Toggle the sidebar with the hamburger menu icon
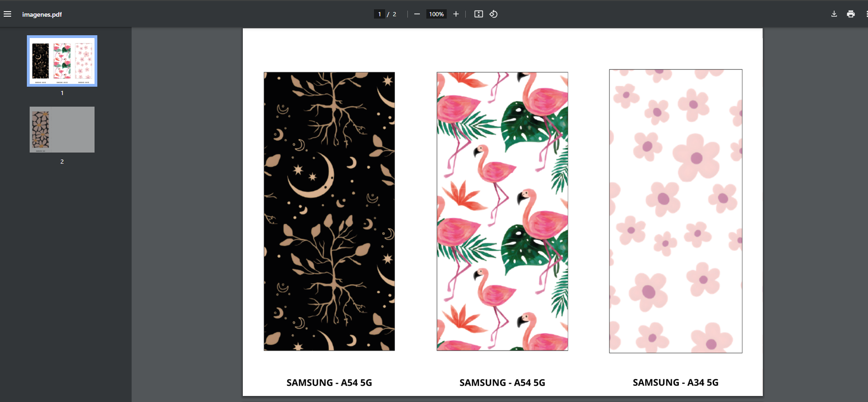Image resolution: width=868 pixels, height=402 pixels. click(7, 14)
